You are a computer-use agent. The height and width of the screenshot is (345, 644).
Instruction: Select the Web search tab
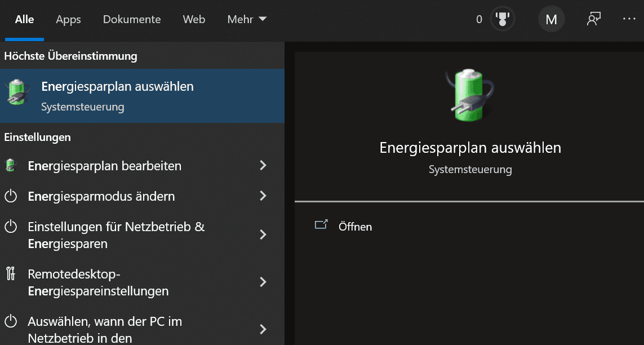(194, 19)
